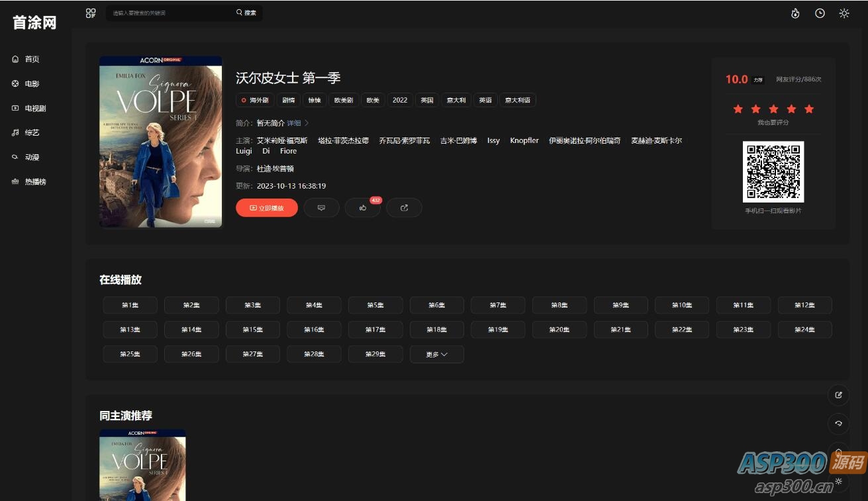Click the search input field
This screenshot has width=868, height=501.
point(166,12)
